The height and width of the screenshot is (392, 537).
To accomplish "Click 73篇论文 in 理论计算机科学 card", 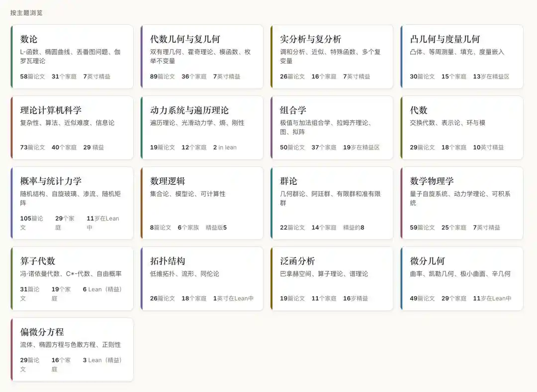I will 32,147.
